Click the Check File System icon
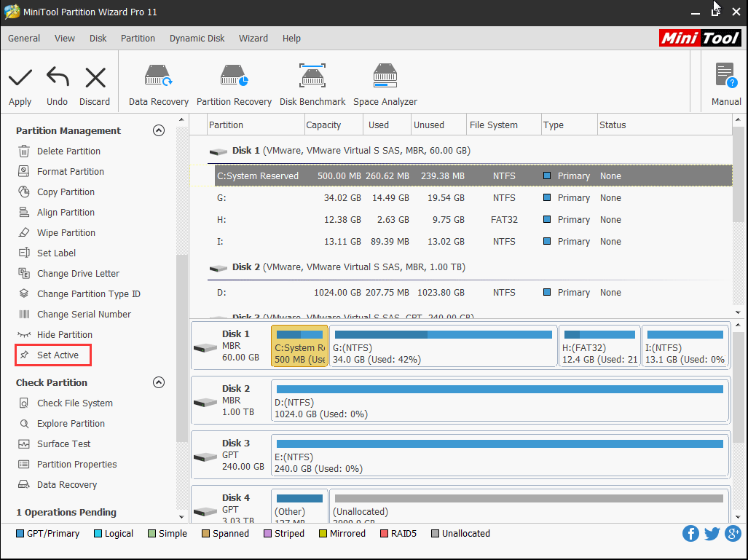The height and width of the screenshot is (560, 748). pos(24,403)
